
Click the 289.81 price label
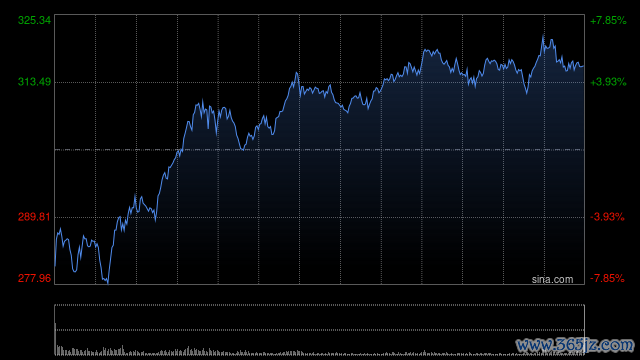pyautogui.click(x=34, y=217)
